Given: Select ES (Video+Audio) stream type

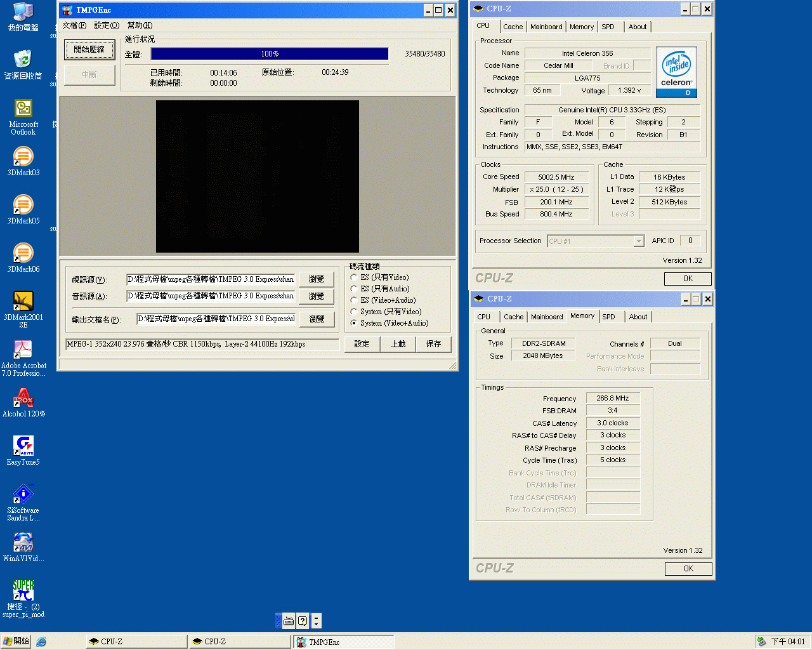Looking at the screenshot, I should [x=354, y=300].
